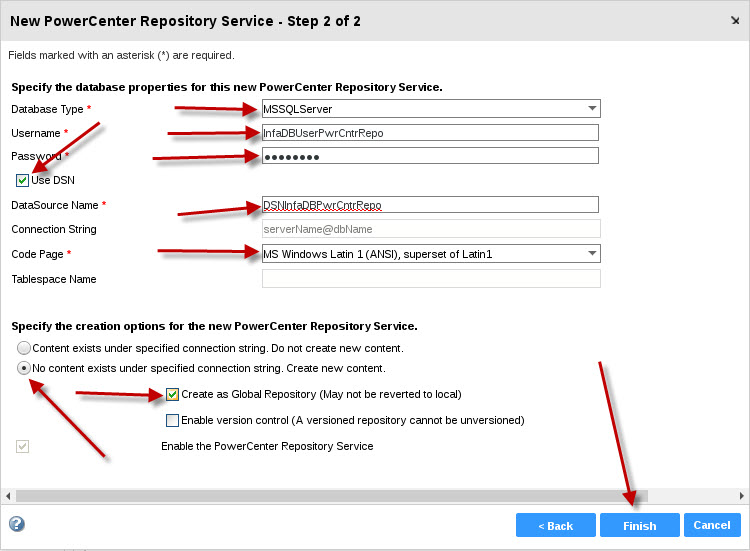This screenshot has height=551, width=750.
Task: Enable version control checkbox
Action: pos(172,420)
